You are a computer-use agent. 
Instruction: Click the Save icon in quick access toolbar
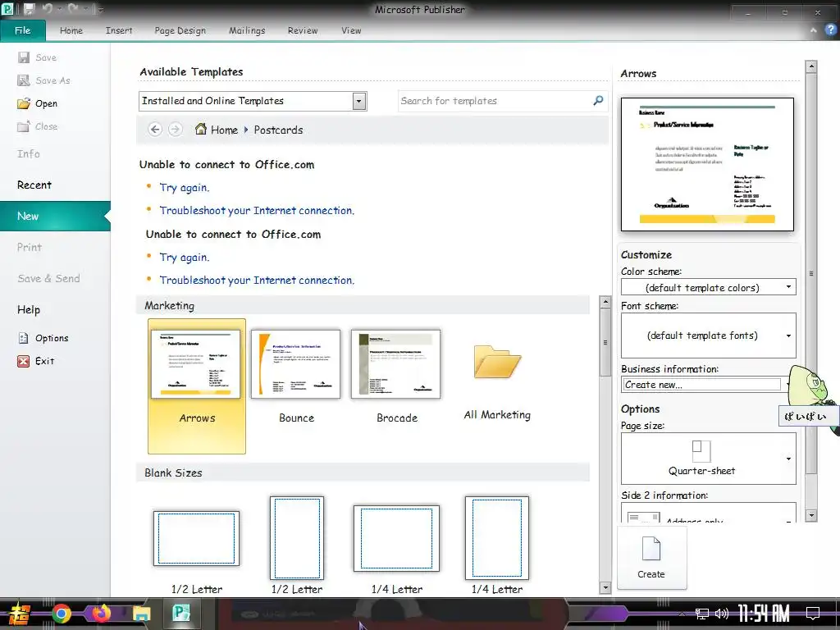pyautogui.click(x=29, y=9)
